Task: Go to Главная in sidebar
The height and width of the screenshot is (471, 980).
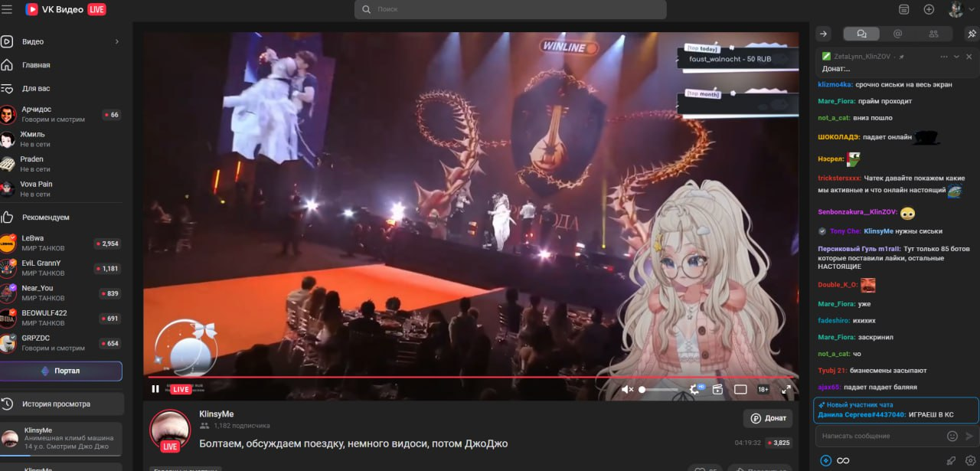Action: 61,65
